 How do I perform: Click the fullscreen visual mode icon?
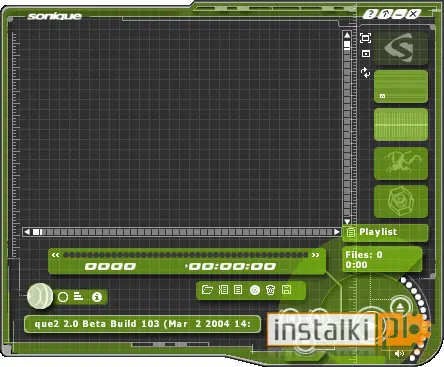tap(366, 38)
